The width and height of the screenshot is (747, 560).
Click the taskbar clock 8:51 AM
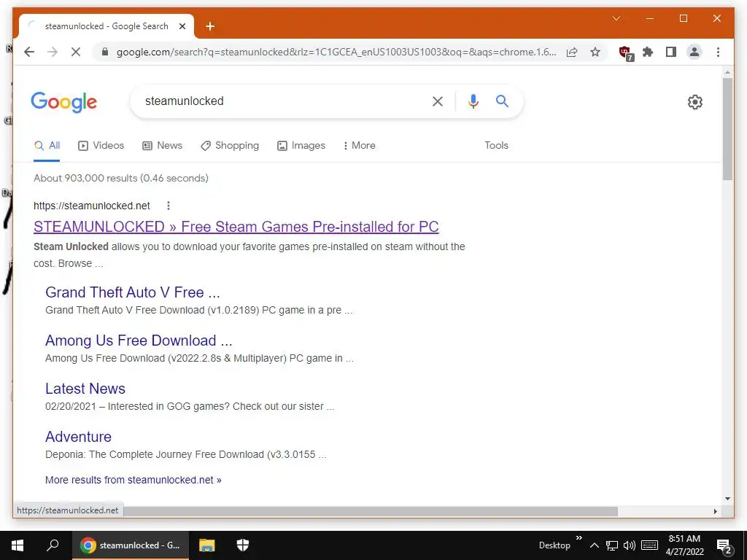click(684, 539)
